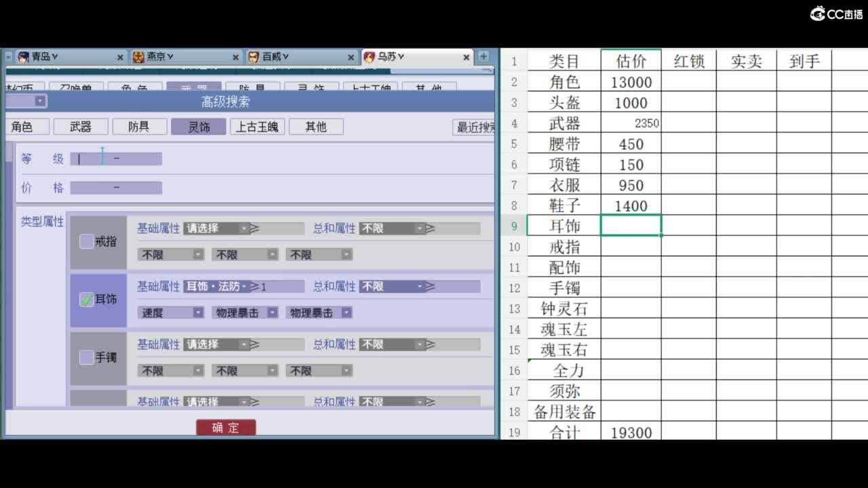Open 耳饰 总和属性 不限 dropdown
Screen dimensions: 868x488
pyautogui.click(x=392, y=287)
